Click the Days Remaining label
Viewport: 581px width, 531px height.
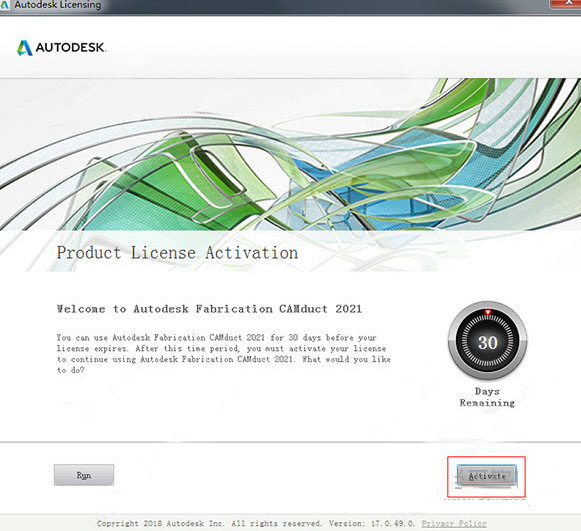pos(487,397)
